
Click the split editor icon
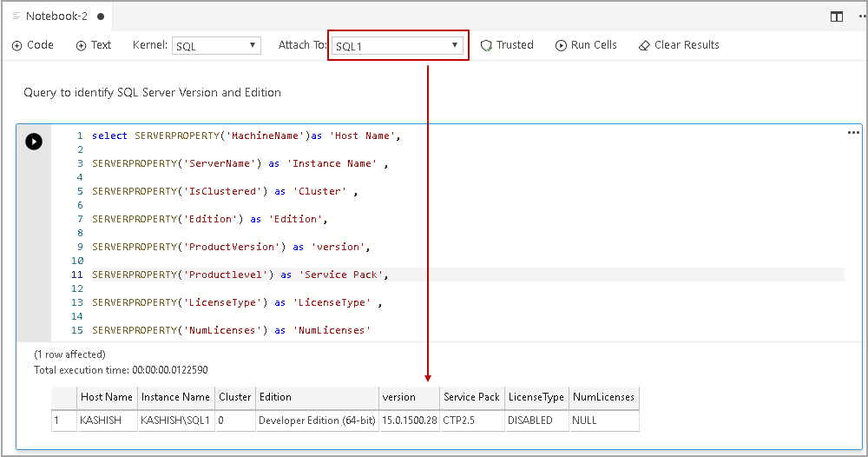tap(836, 17)
